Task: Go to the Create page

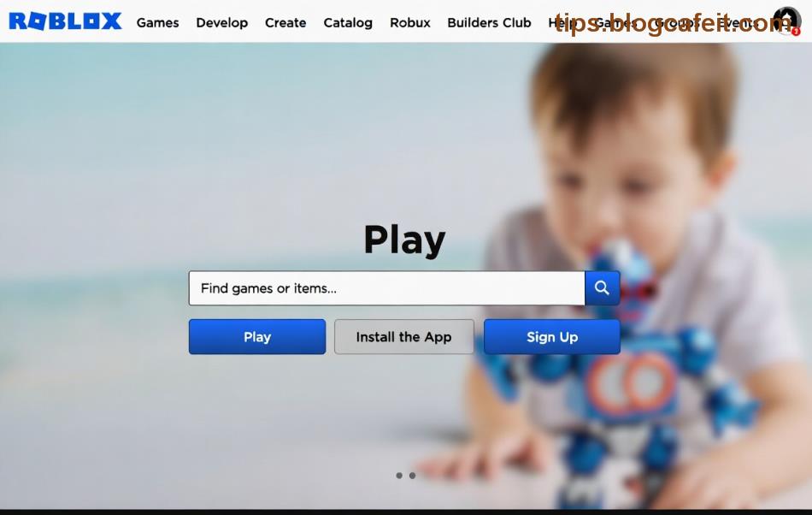Action: coord(285,23)
